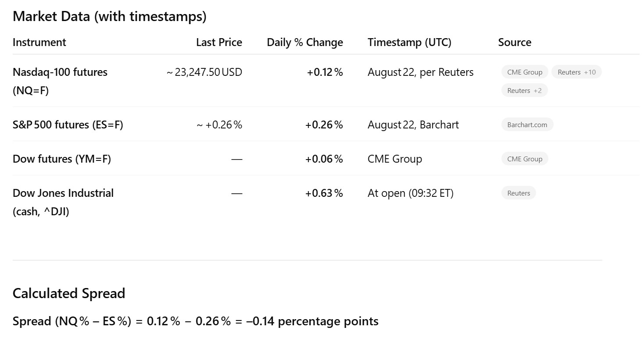
Task: Click the Calculated Spread heading
Action: point(69,293)
